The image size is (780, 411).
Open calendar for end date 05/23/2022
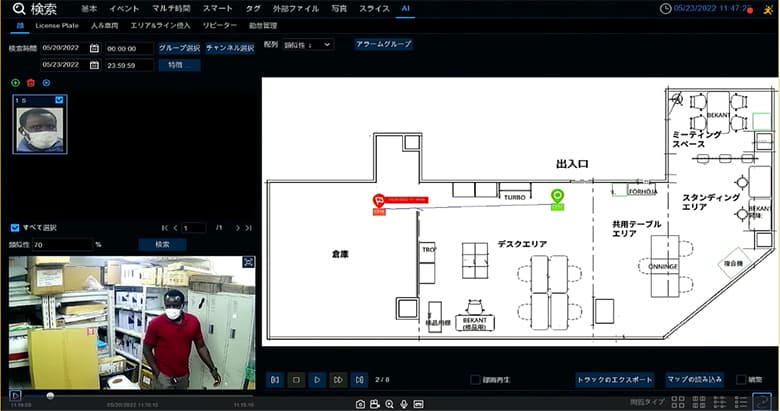[94, 65]
